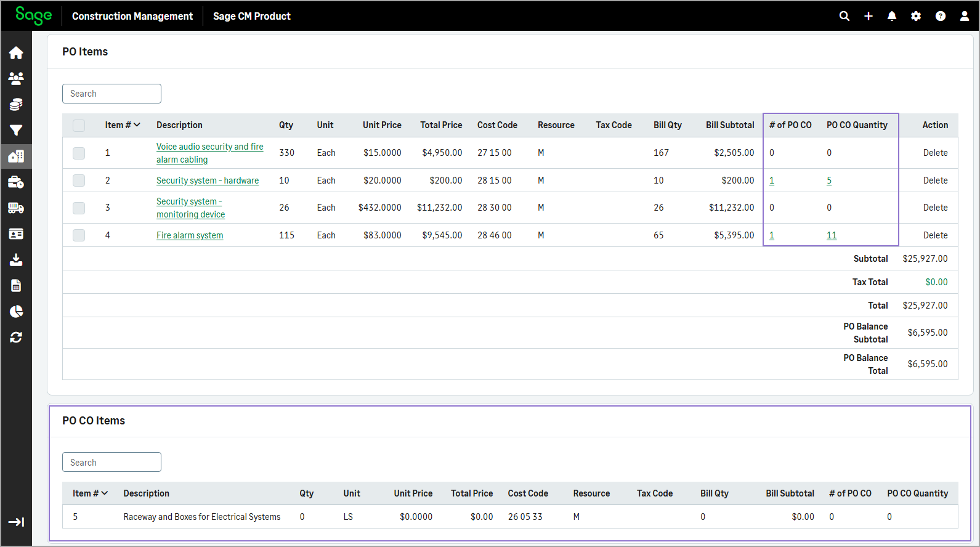
Task: Go to Home in sidebar
Action: pyautogui.click(x=16, y=53)
